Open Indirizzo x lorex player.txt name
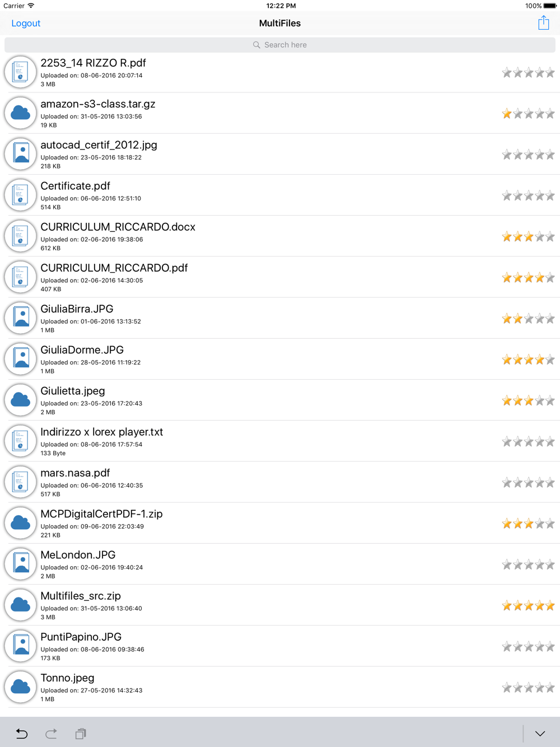Screen dimensions: 560x747 (101, 432)
